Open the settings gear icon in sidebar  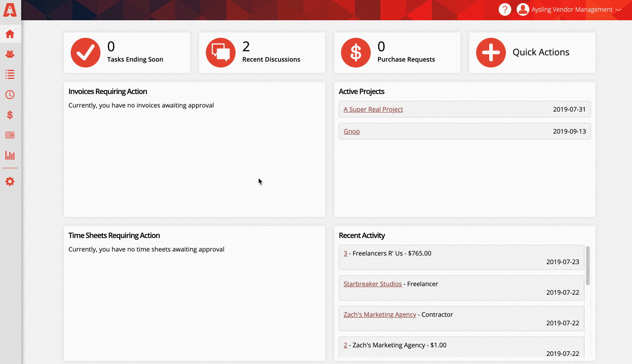coord(10,182)
